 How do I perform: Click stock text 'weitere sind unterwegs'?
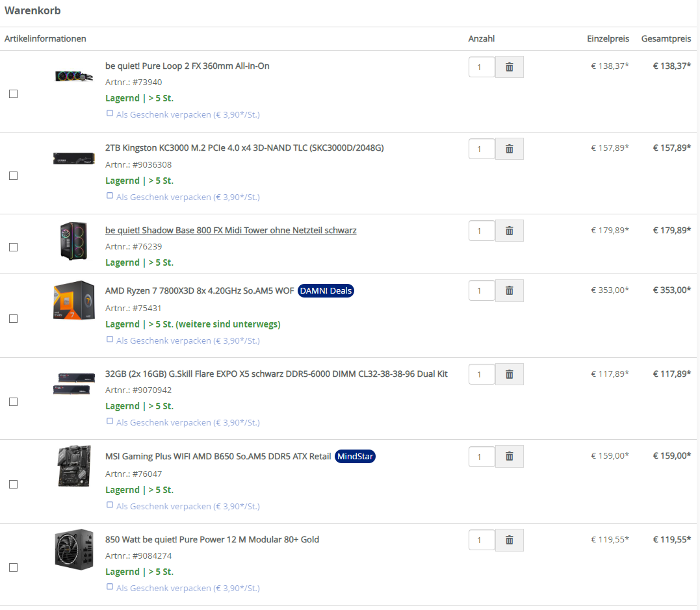228,324
